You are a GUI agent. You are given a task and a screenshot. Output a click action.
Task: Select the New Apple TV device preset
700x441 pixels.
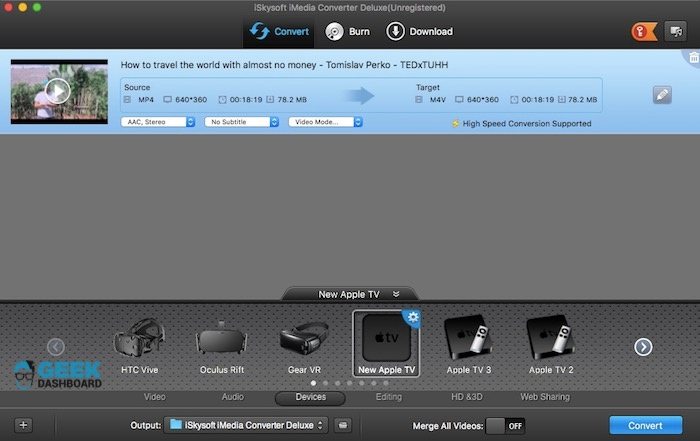[x=386, y=344]
